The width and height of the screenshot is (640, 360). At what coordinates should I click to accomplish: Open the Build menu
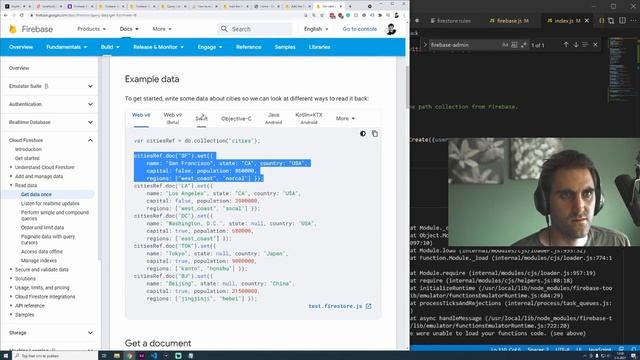(110, 47)
